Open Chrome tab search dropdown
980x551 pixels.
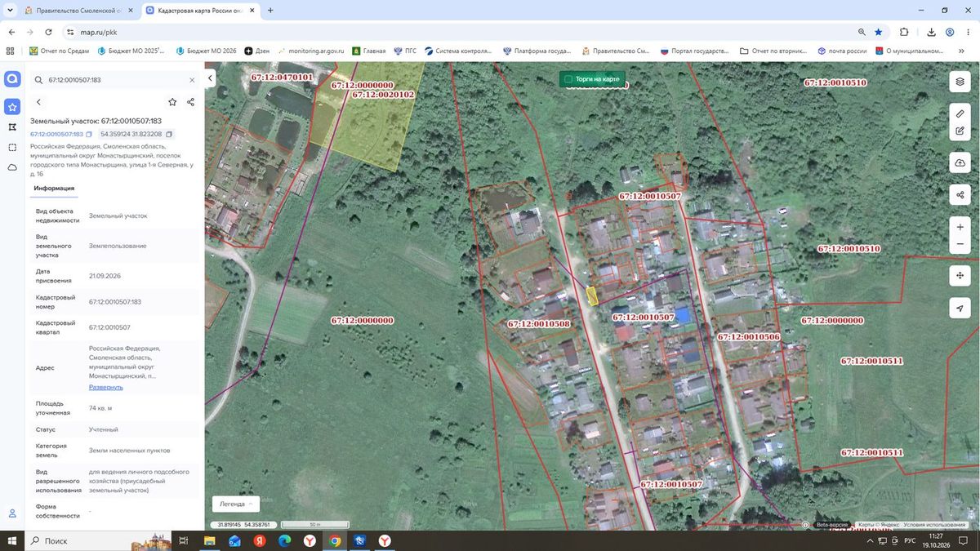click(x=10, y=11)
